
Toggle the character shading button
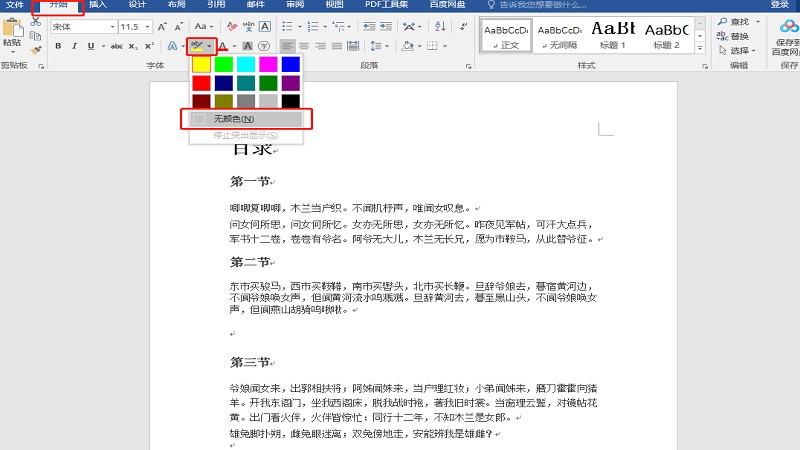[248, 46]
